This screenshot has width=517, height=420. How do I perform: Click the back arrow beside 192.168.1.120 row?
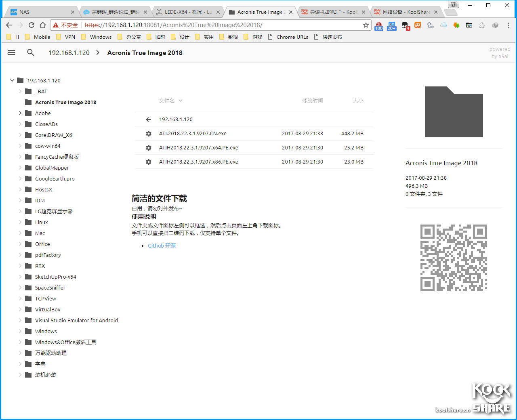149,120
